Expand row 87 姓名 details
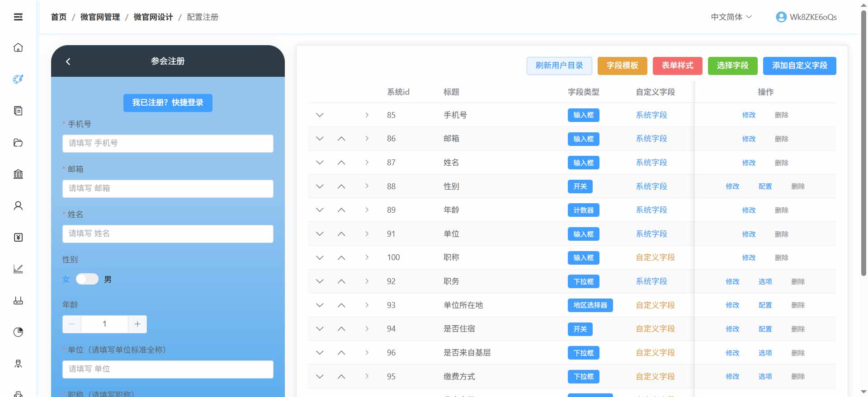The height and width of the screenshot is (397, 868). coord(367,163)
